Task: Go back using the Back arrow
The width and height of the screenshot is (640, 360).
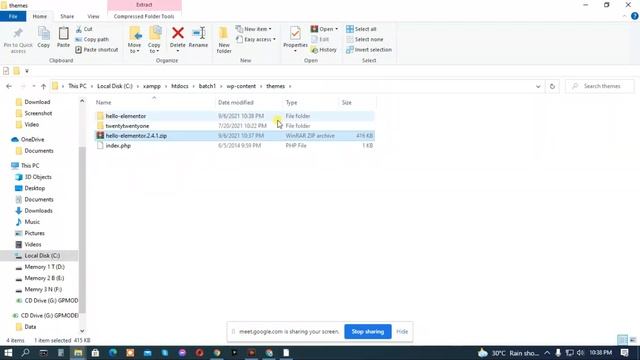Action: (9, 86)
